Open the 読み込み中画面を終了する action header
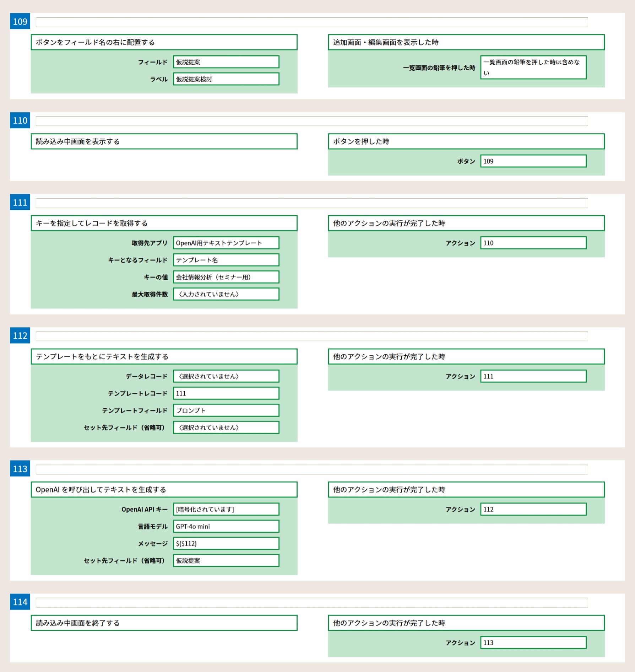This screenshot has height=672, width=635. [164, 623]
